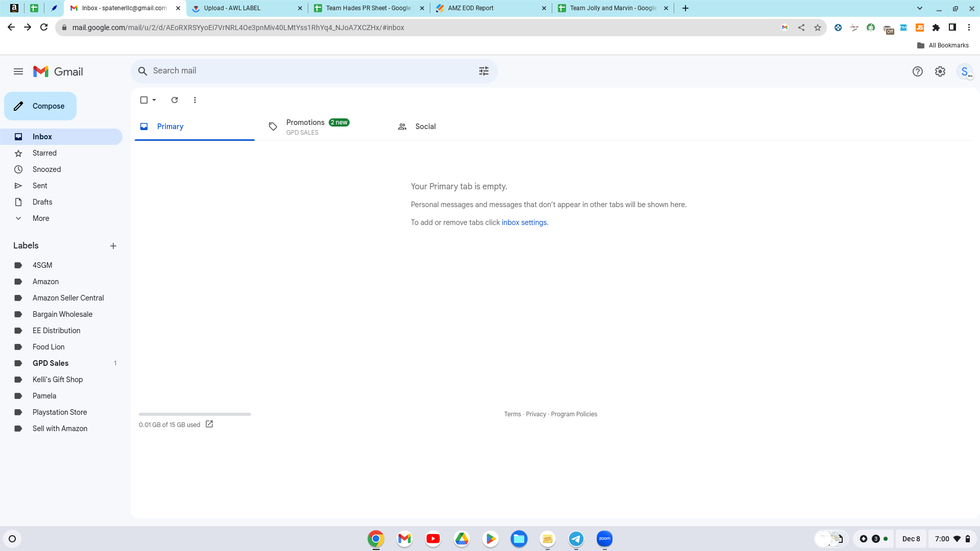Open the Google account avatar
This screenshot has height=551, width=980.
pos(965,71)
